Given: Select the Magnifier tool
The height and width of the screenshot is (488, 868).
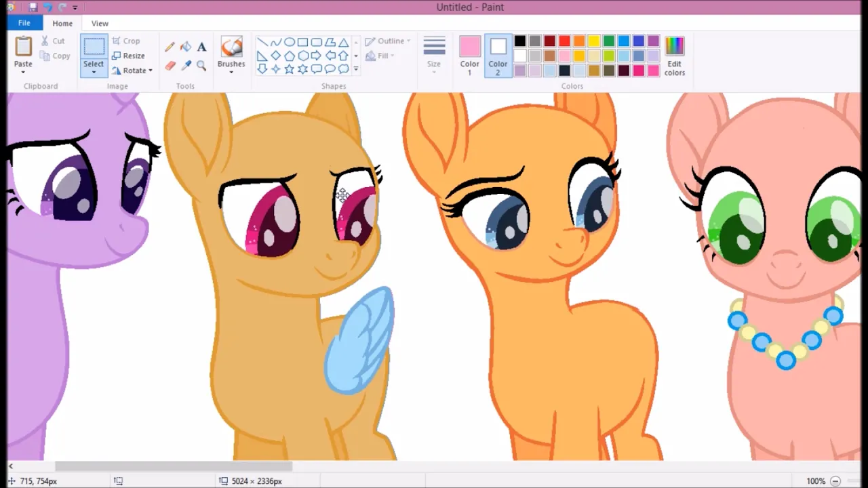Looking at the screenshot, I should click(x=201, y=66).
